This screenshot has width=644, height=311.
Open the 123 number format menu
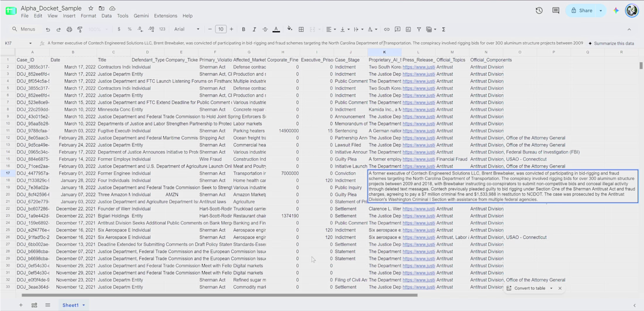162,29
